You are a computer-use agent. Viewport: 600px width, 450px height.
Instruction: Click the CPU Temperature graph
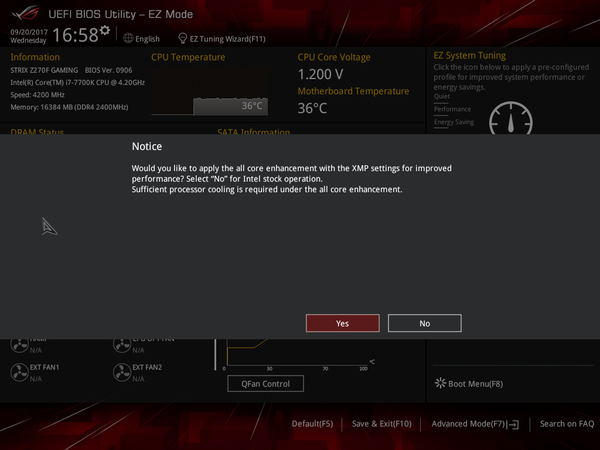210,92
